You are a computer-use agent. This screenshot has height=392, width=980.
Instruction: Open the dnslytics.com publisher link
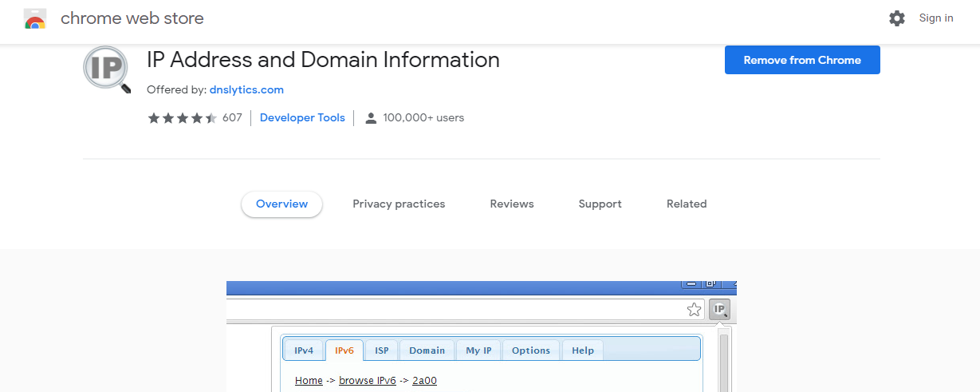click(x=246, y=90)
